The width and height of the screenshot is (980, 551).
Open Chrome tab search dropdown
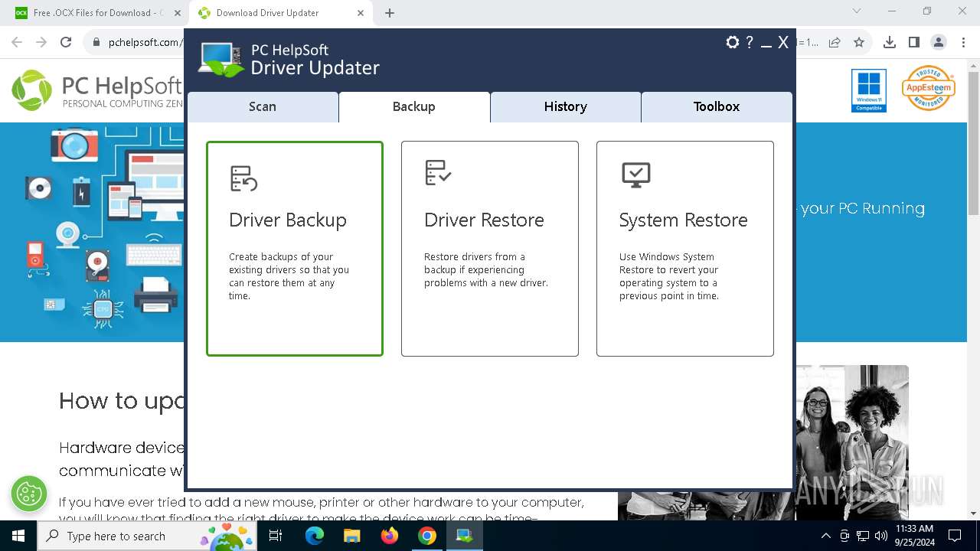click(x=857, y=11)
